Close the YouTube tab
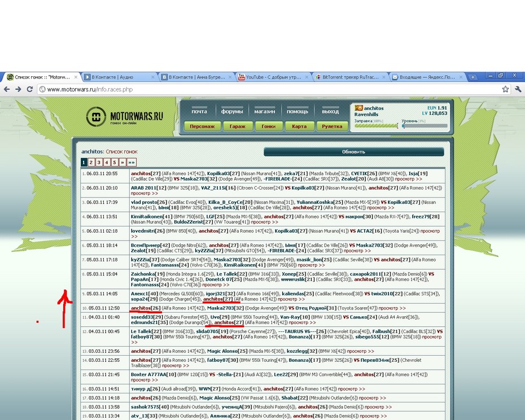Viewport: 525px width, 420px height. 307,77
